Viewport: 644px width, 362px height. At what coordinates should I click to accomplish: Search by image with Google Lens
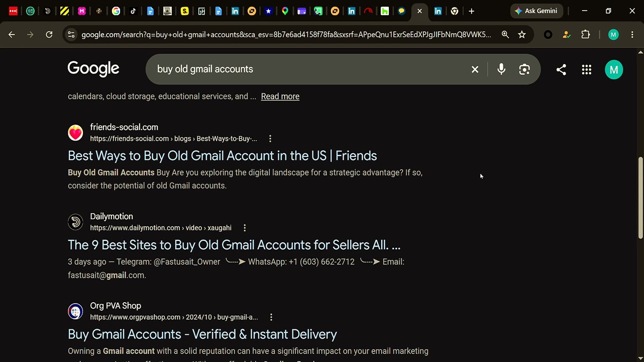point(524,69)
